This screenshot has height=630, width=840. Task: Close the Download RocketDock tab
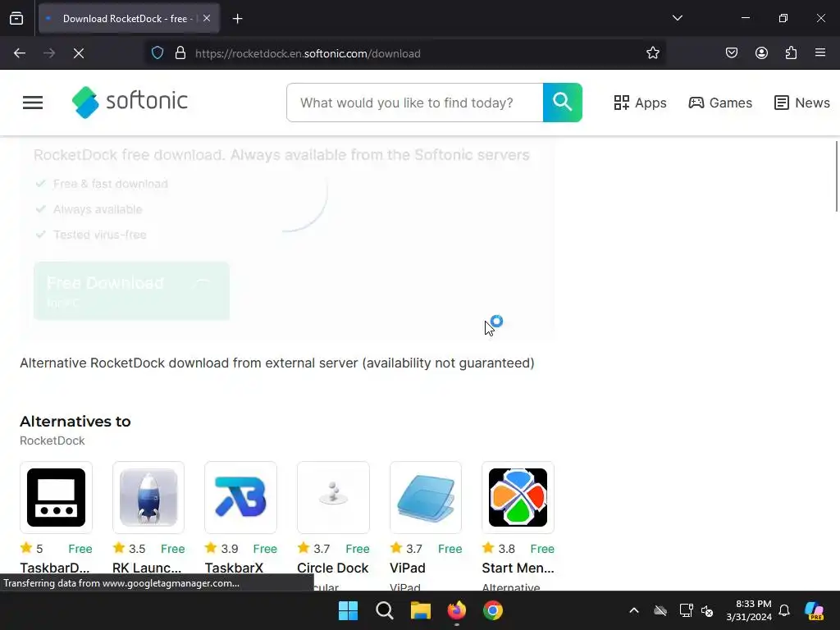[x=207, y=18]
